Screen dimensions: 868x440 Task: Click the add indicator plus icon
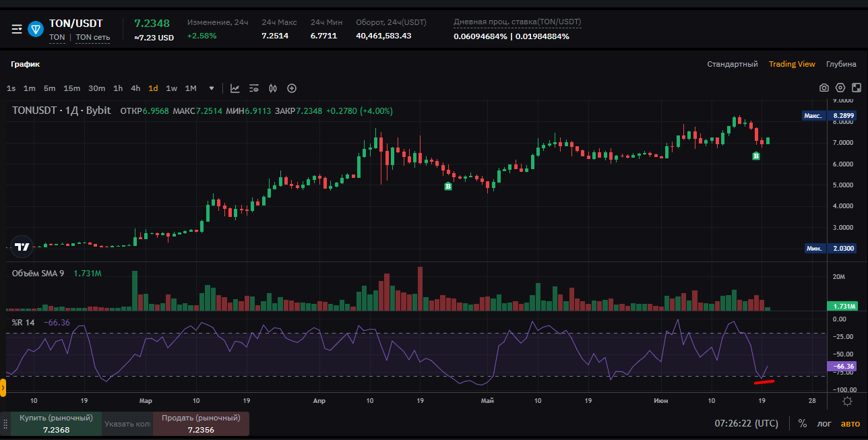(292, 88)
